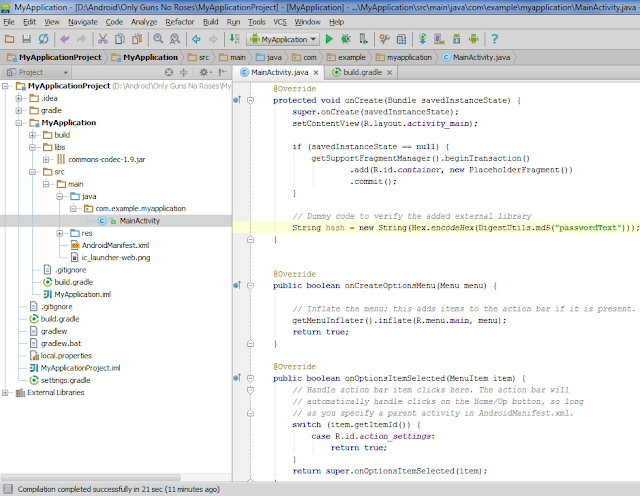The height and width of the screenshot is (496, 640).
Task: Click the Open folder toolbar icon
Action: tap(9, 39)
